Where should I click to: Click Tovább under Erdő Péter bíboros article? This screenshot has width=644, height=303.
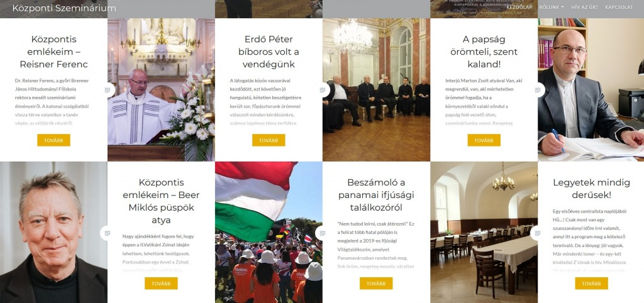coord(269,140)
